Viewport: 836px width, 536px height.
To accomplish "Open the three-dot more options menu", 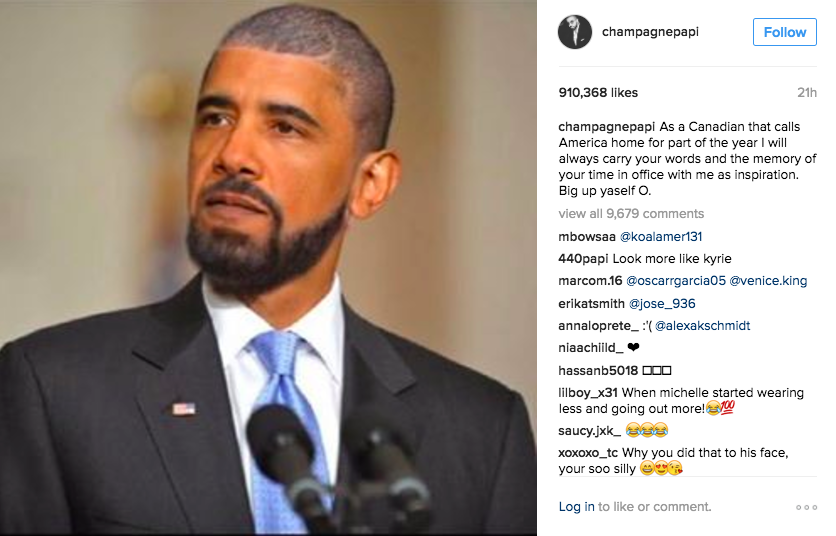I will click(x=806, y=507).
